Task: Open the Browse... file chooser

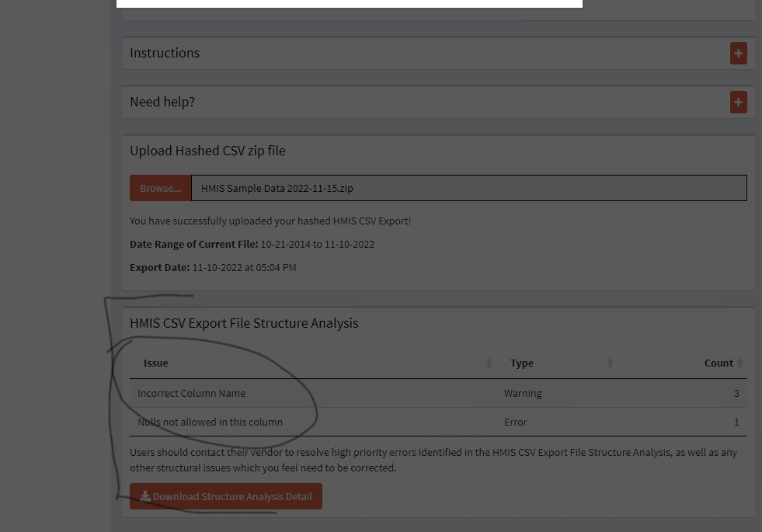Action: 160,188
